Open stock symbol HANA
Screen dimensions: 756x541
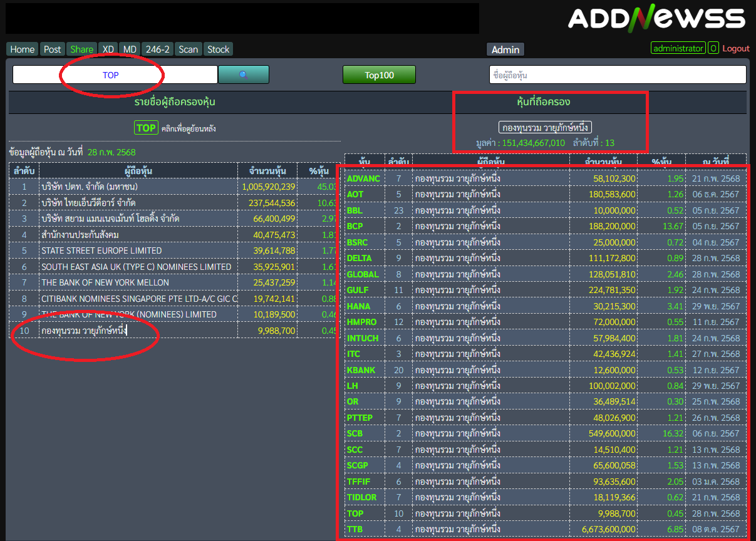pyautogui.click(x=358, y=306)
